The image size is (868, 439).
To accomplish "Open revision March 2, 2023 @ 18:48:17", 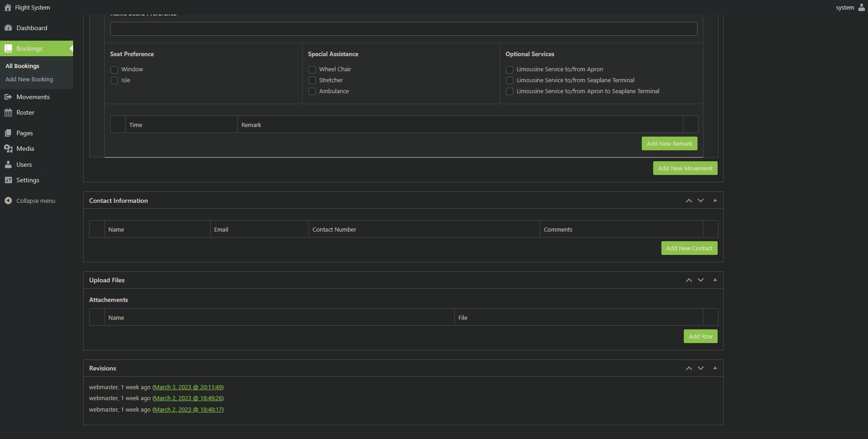I will [x=188, y=409].
